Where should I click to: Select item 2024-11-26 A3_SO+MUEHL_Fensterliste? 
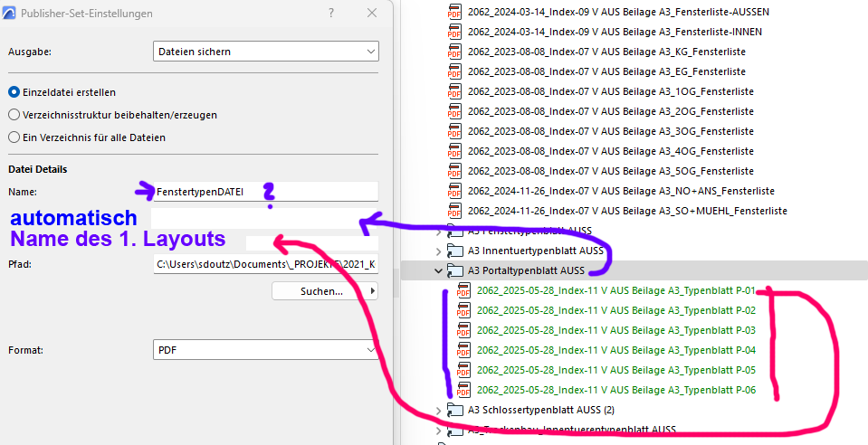pos(627,211)
